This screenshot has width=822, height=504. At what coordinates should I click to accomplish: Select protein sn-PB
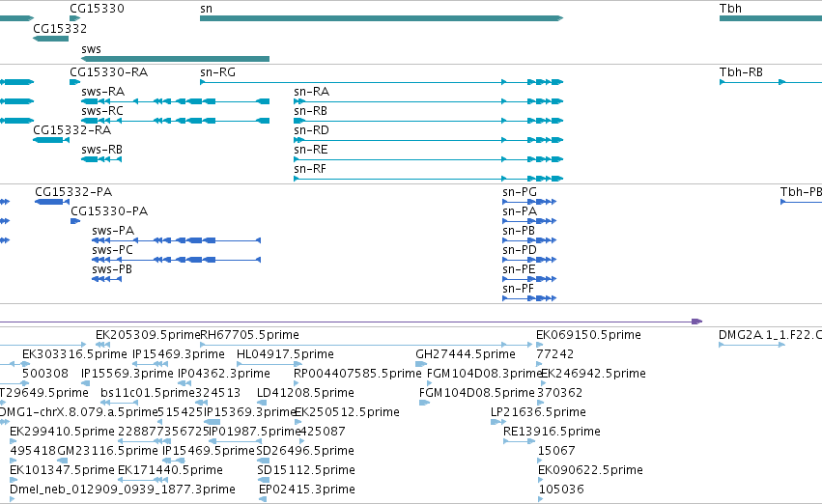[529, 240]
